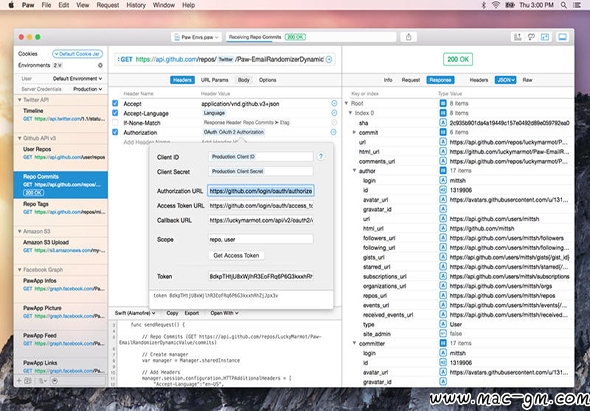Expand the commit node in response tree
This screenshot has height=411, width=590.
(354, 132)
